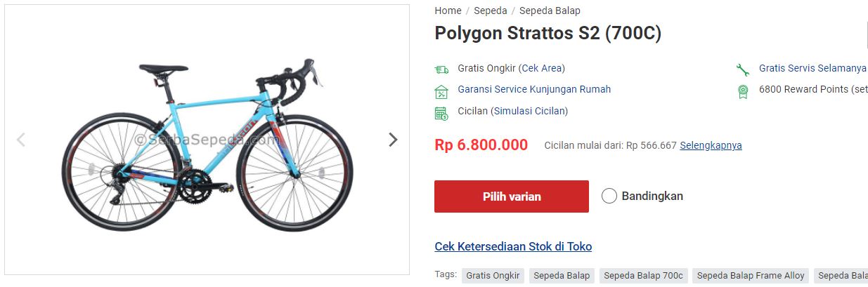Toggle the Bandingkan compare option
This screenshot has width=868, height=287.
pyautogui.click(x=609, y=196)
